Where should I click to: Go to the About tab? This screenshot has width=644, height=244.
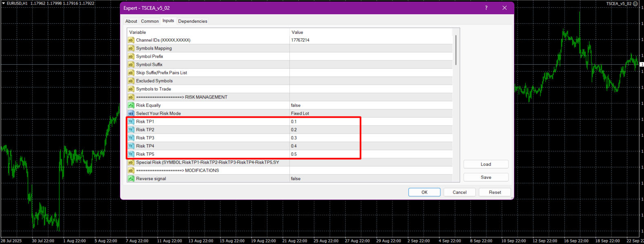[131, 21]
